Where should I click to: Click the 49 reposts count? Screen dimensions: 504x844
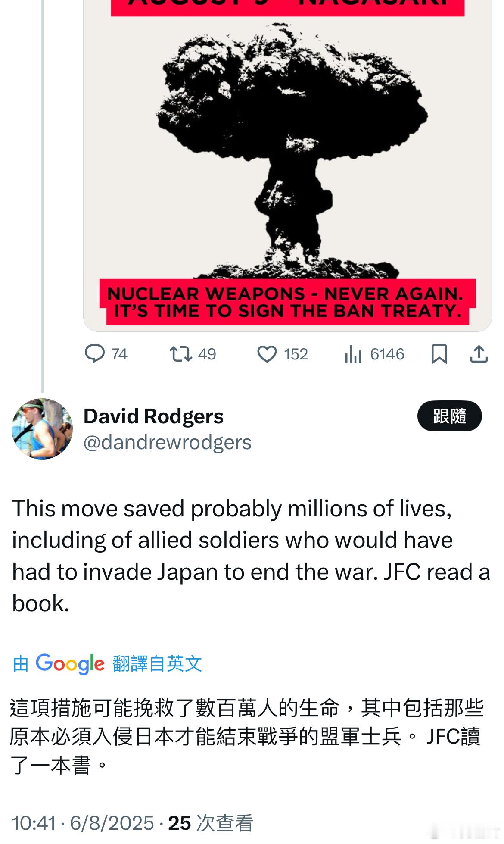(207, 354)
